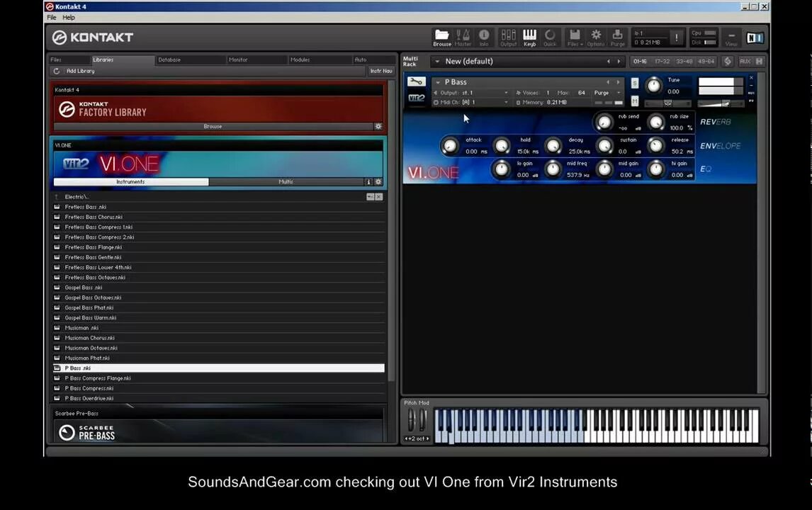Open the Output mixer section
Screen dimensions: 812x510
(508, 38)
